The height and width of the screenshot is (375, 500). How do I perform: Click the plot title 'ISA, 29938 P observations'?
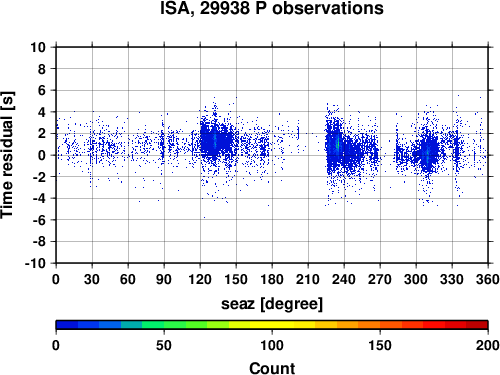pyautogui.click(x=272, y=8)
